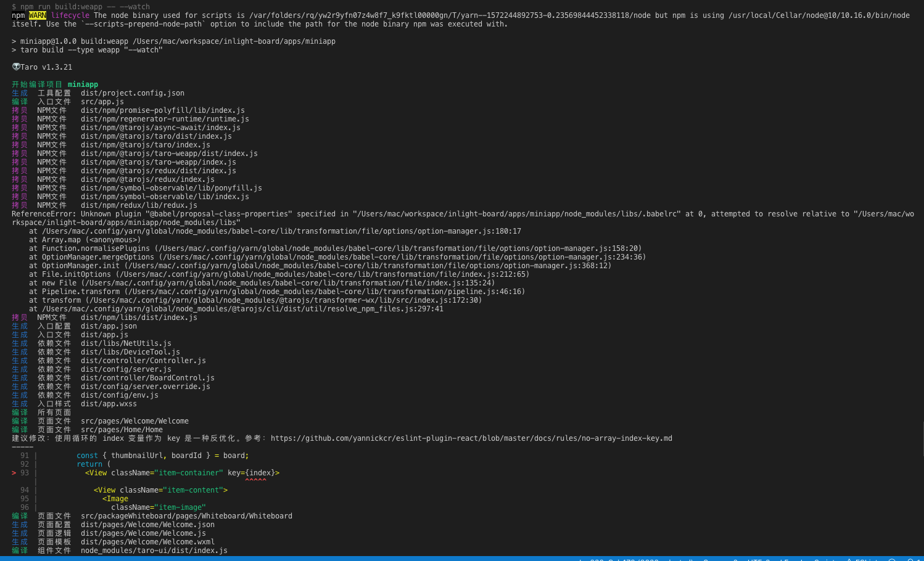
Task: Click the dist/app.wxss stylesheet path
Action: click(109, 404)
